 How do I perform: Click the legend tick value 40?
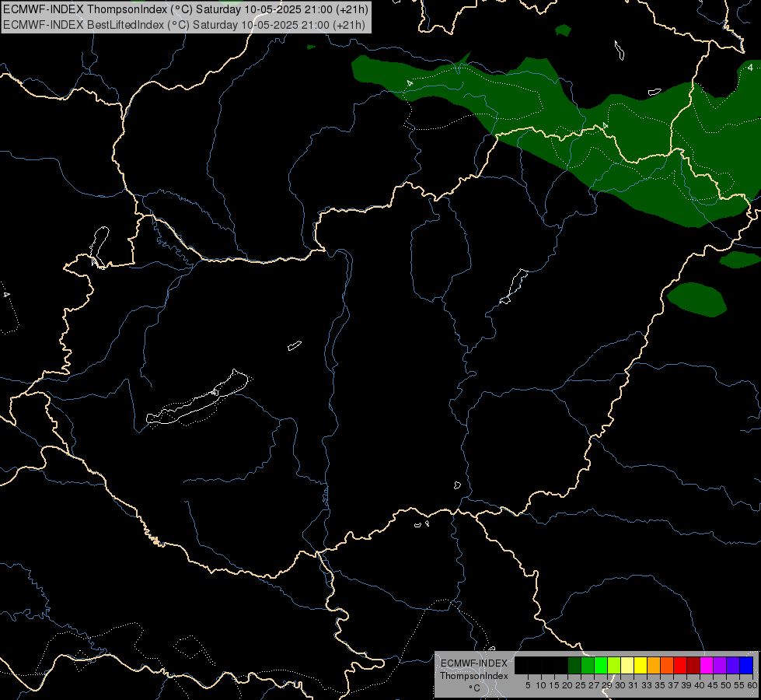[x=700, y=685]
